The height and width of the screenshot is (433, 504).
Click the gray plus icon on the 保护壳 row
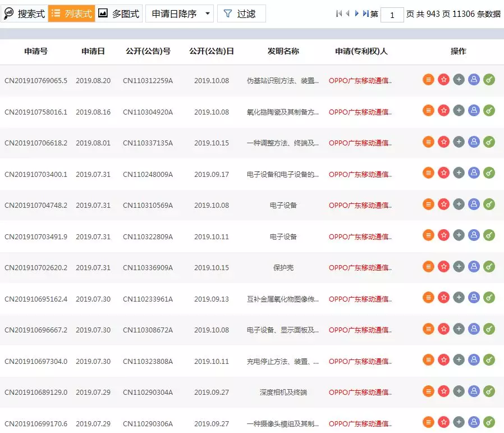(x=459, y=267)
